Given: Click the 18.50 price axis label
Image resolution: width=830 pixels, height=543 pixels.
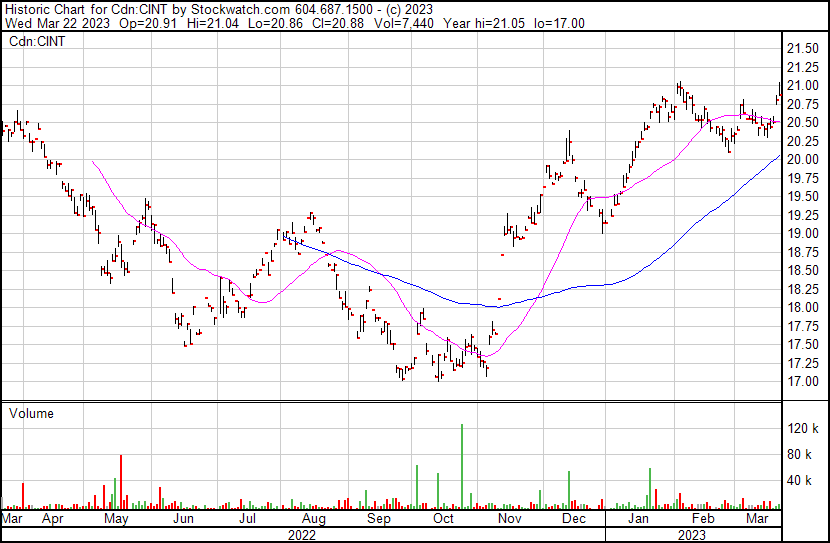Looking at the screenshot, I should [x=803, y=271].
